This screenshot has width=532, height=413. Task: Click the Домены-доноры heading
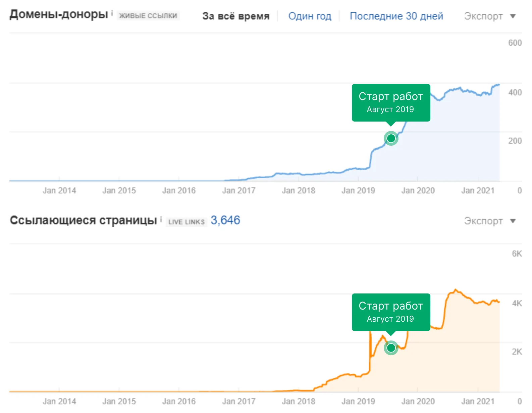click(59, 14)
